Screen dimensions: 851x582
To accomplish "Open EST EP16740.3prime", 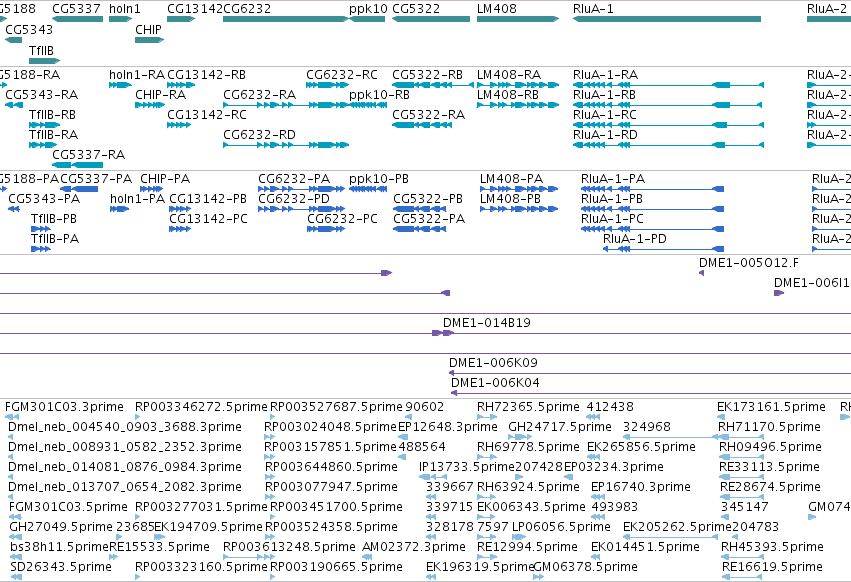I will click(x=640, y=487).
